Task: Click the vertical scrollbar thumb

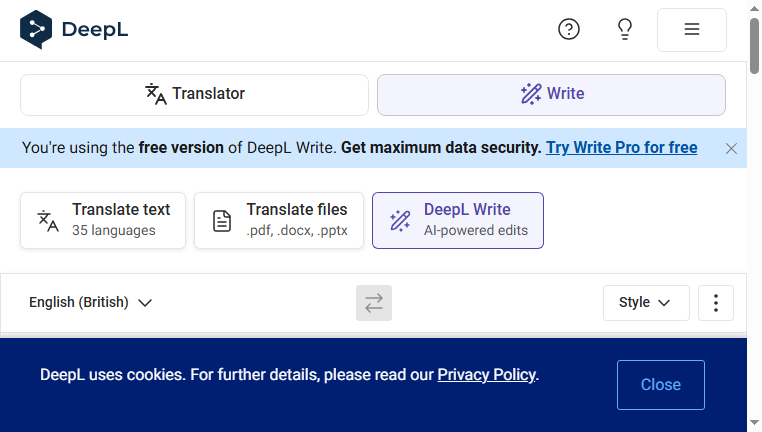Action: (754, 46)
